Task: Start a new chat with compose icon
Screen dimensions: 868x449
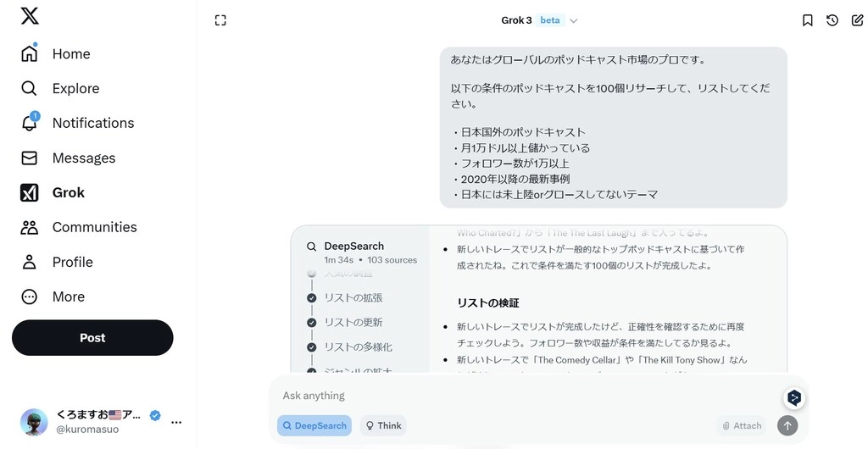Action: (857, 20)
